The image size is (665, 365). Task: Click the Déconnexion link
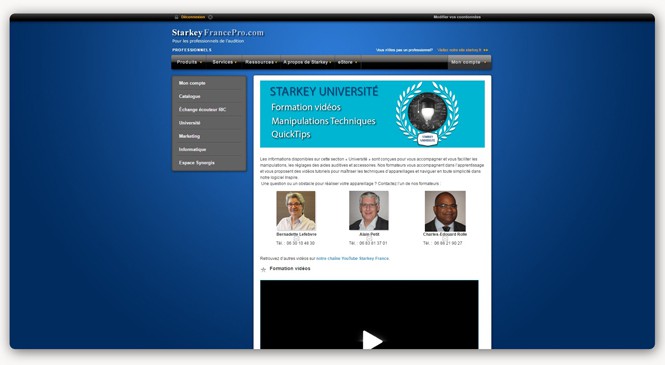tap(193, 17)
